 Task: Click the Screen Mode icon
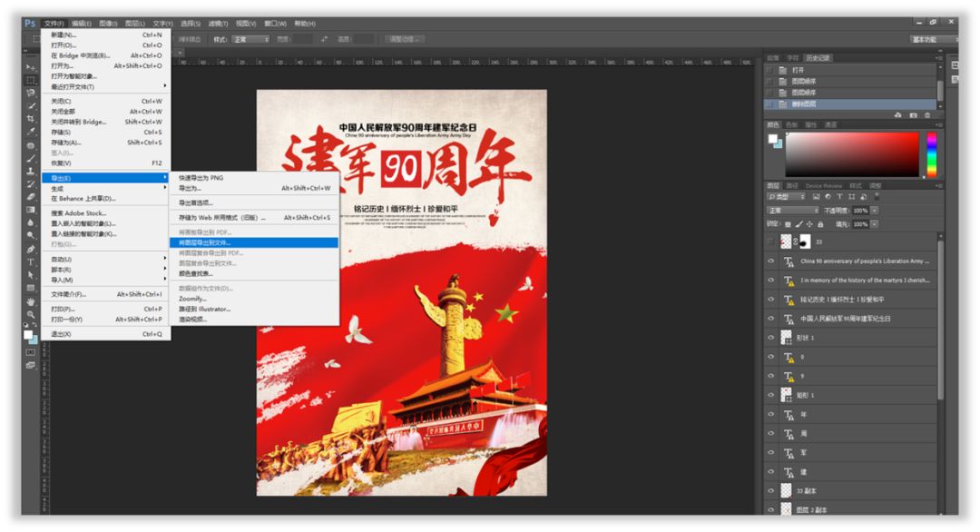[x=30, y=365]
